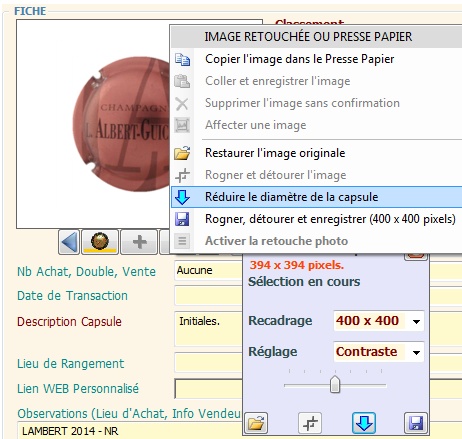Click the Sélection en cours label

coord(304,282)
